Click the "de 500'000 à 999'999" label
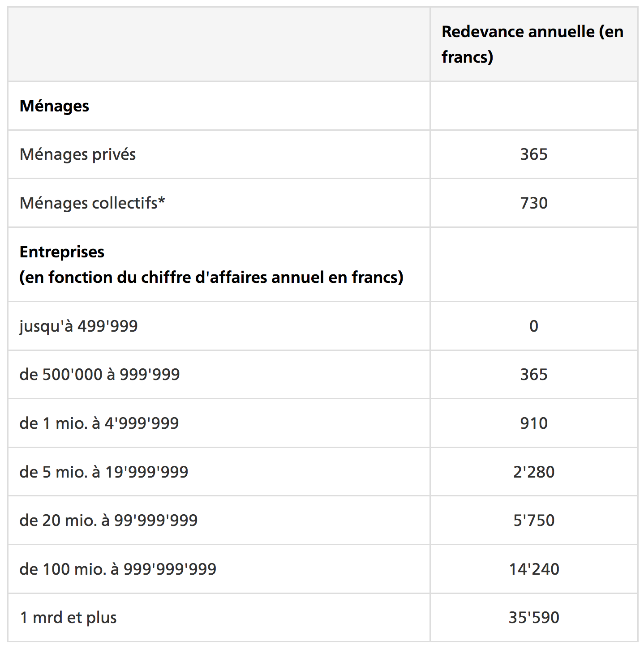The height and width of the screenshot is (649, 644). point(99,375)
